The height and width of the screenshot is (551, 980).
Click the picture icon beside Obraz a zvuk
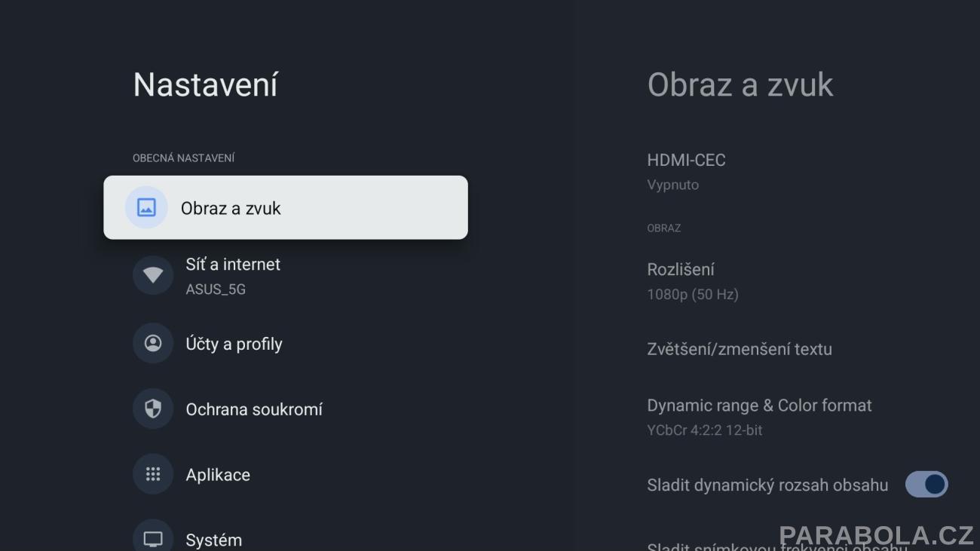146,207
